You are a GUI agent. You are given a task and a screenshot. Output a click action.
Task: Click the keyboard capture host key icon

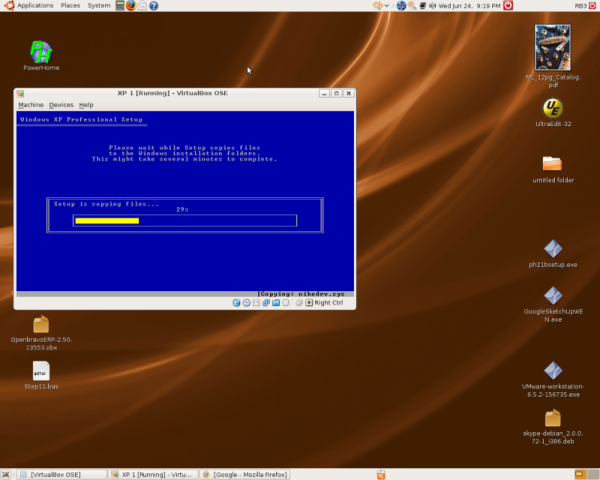click(x=309, y=303)
